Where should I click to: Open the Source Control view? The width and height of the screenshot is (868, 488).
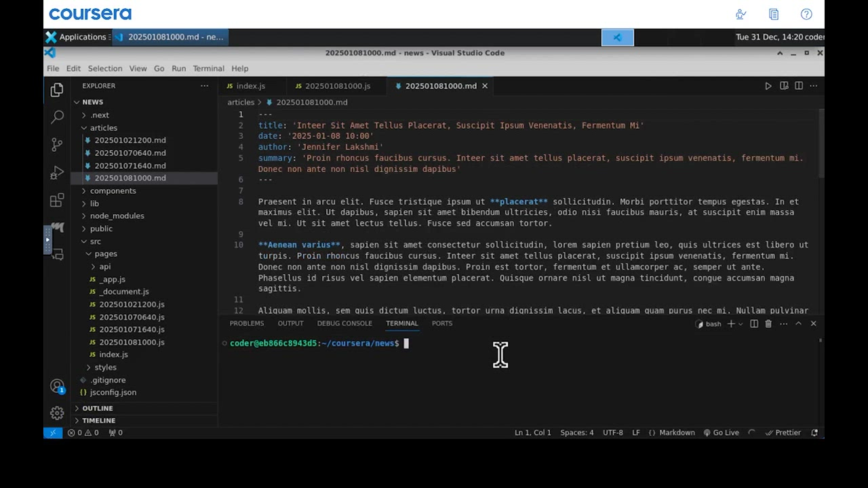57,145
